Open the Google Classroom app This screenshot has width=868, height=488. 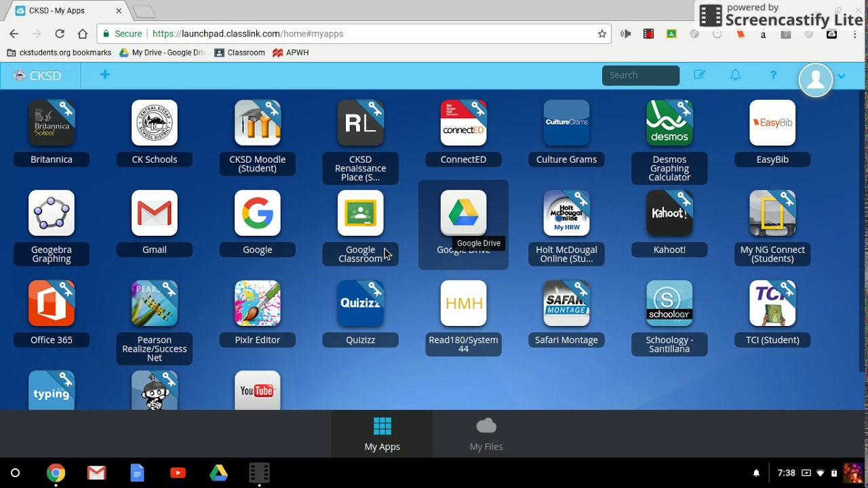[x=360, y=213]
